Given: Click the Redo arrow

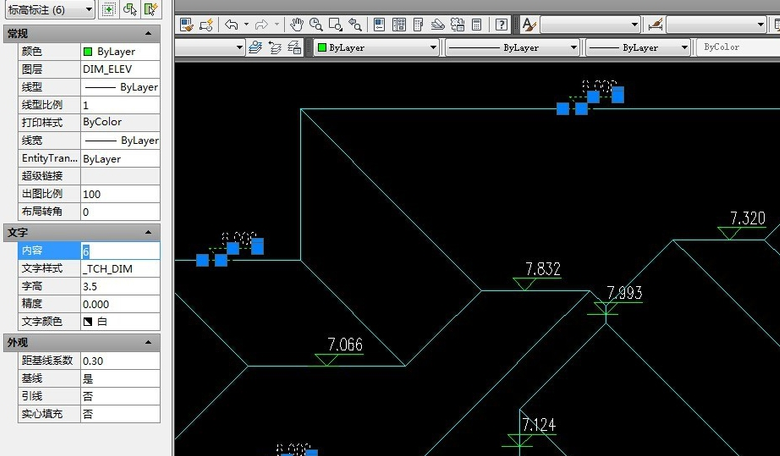Looking at the screenshot, I should tap(261, 24).
